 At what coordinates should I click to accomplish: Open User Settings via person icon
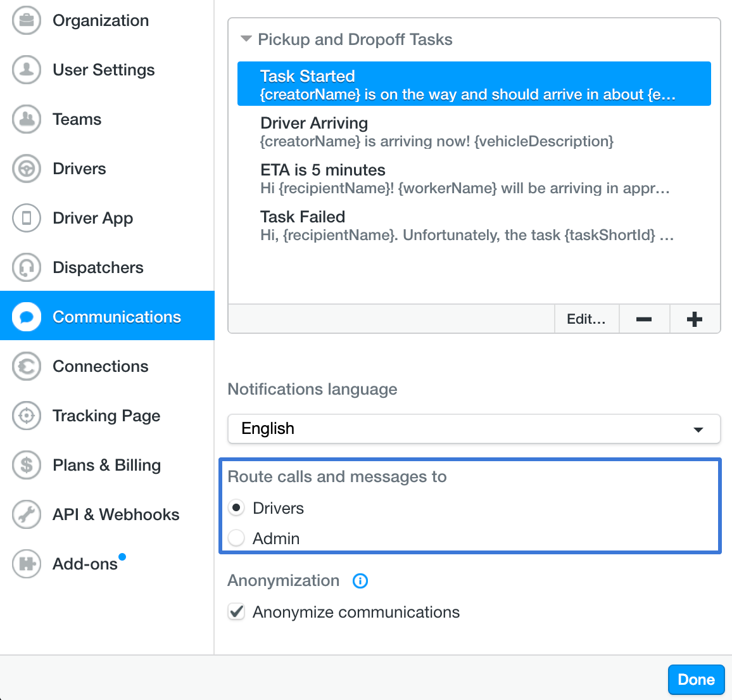[x=27, y=70]
